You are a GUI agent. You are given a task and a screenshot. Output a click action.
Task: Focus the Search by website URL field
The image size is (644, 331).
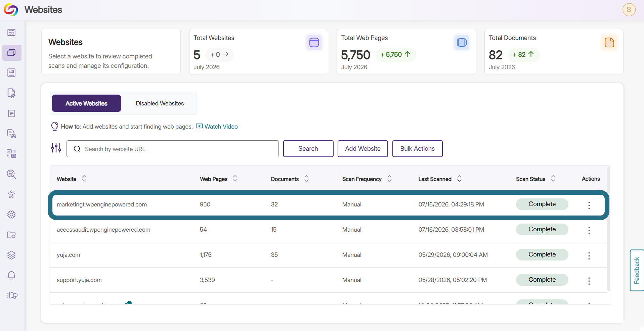(173, 149)
